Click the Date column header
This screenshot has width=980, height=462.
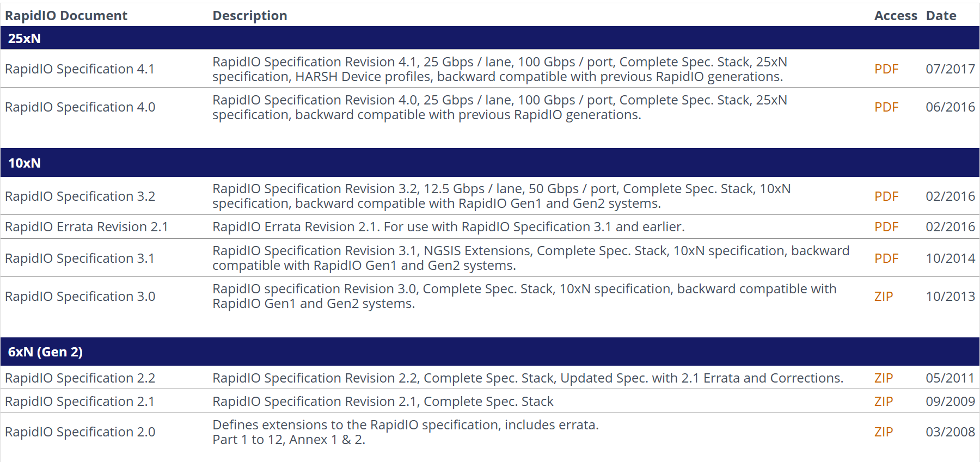[x=941, y=16]
